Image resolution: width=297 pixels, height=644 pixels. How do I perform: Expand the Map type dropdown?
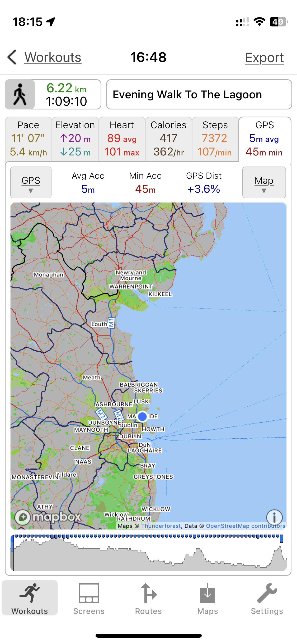coord(264,182)
